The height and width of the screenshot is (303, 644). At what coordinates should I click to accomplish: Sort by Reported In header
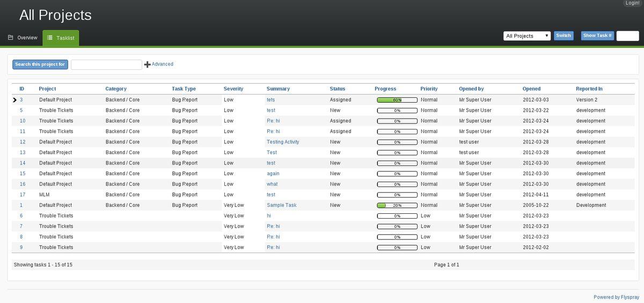pos(589,89)
